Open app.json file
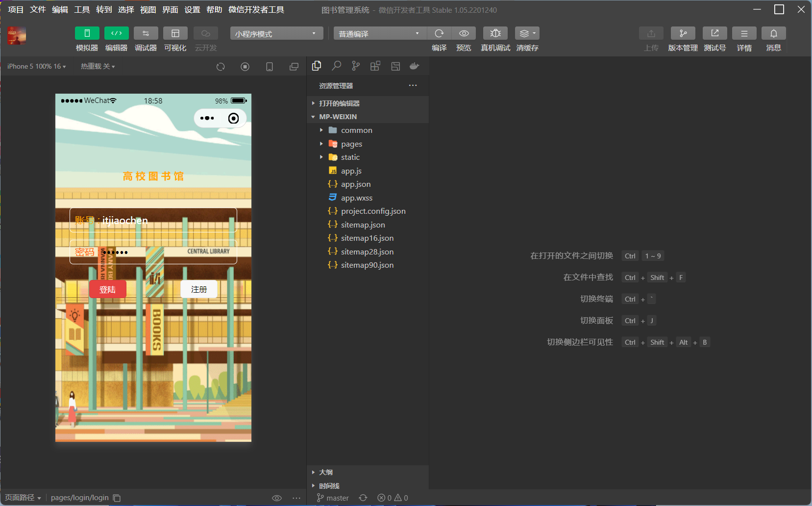The width and height of the screenshot is (812, 506). [368, 184]
